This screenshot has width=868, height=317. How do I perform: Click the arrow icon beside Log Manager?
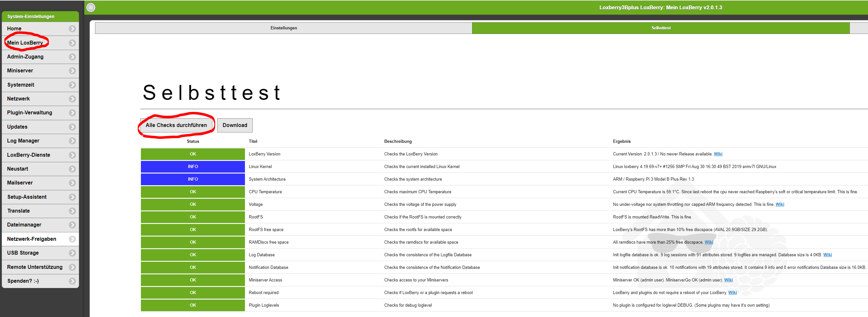click(72, 141)
